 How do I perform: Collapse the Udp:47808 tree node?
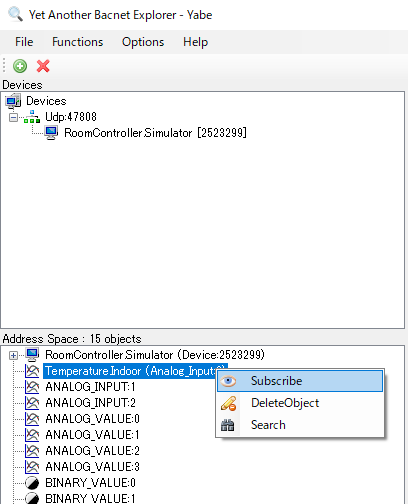pyautogui.click(x=13, y=117)
